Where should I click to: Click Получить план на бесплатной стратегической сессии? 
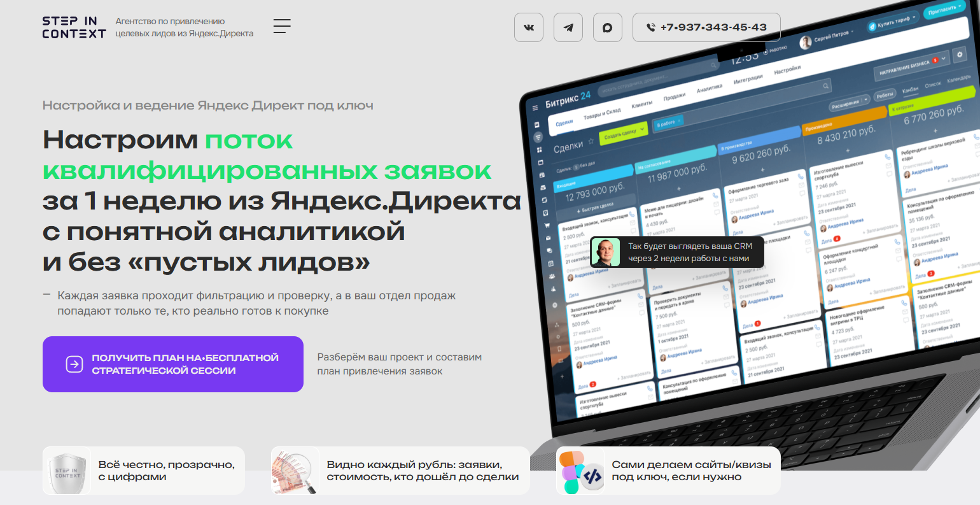[x=173, y=364]
